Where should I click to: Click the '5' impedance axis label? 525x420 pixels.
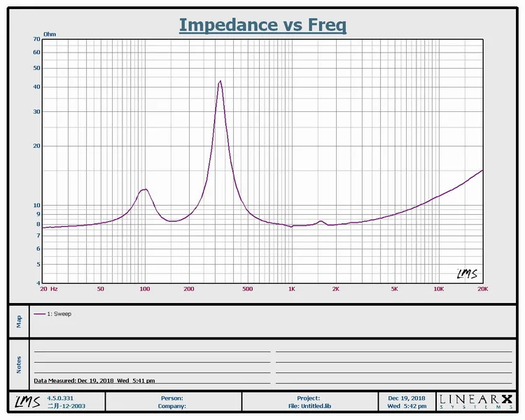coord(38,265)
